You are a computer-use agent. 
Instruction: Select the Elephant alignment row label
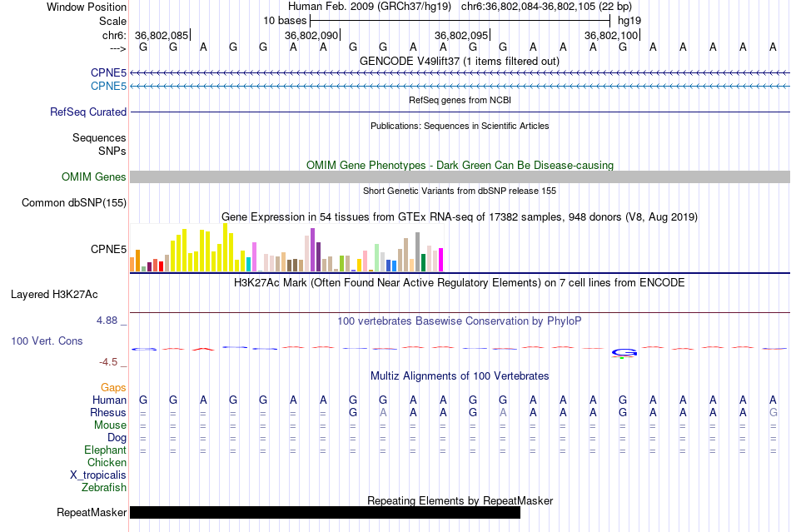(x=105, y=450)
